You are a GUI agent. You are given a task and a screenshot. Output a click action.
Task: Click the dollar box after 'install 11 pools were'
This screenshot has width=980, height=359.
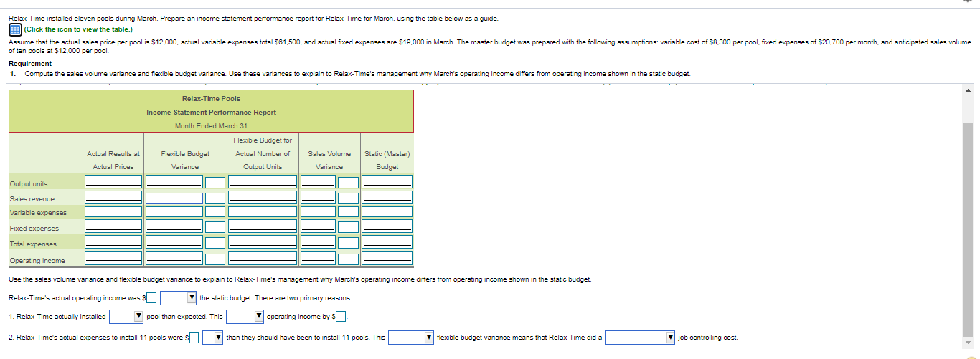tap(194, 337)
